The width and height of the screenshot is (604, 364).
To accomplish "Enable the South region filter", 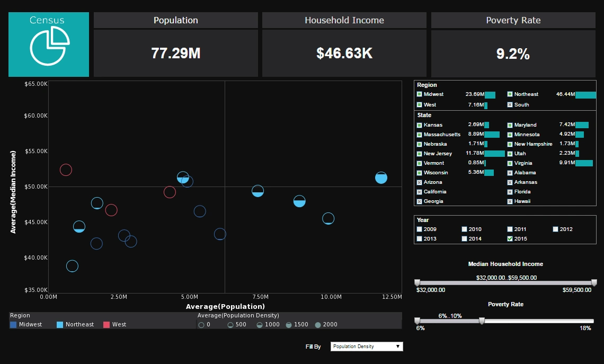I will click(510, 105).
